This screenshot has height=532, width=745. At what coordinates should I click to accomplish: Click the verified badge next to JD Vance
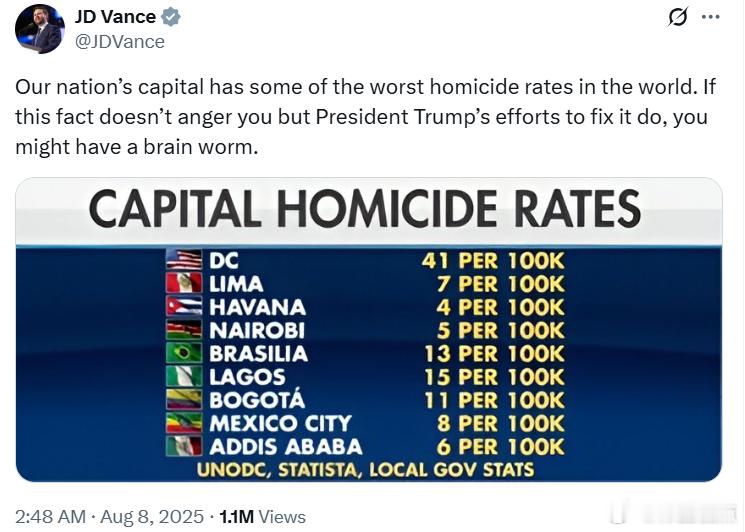coord(171,17)
